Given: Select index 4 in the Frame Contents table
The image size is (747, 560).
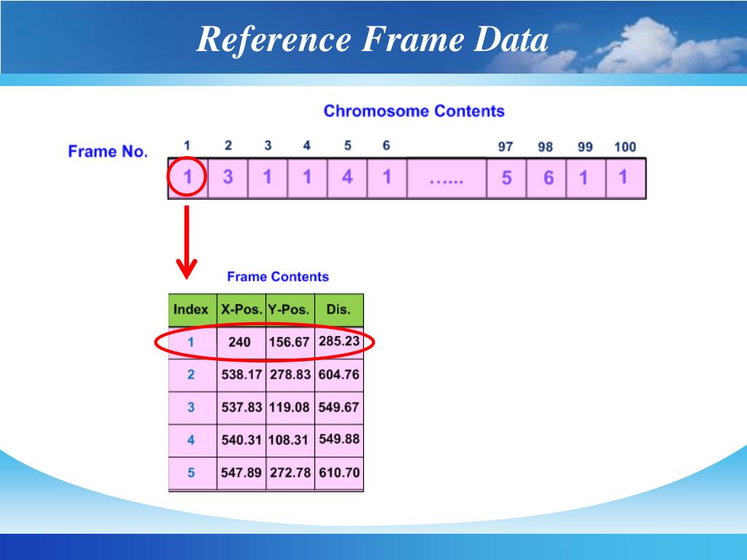Looking at the screenshot, I should pyautogui.click(x=190, y=440).
